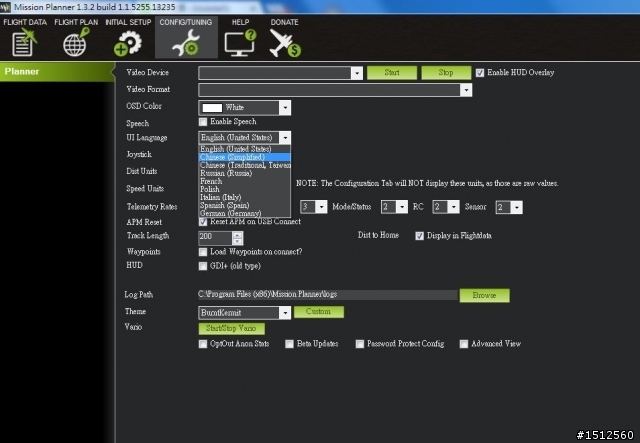Open the Flight Plan globe icon

76,42
